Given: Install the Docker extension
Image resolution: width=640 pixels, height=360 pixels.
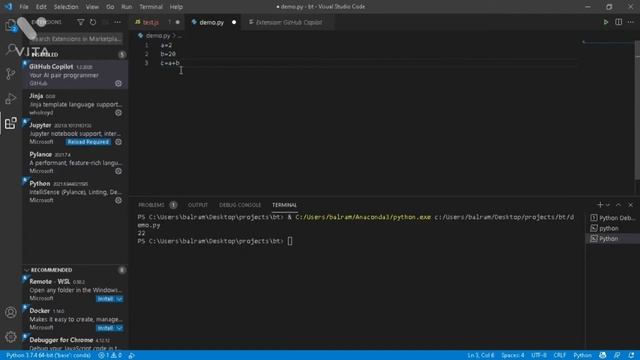Looking at the screenshot, I should tap(106, 328).
